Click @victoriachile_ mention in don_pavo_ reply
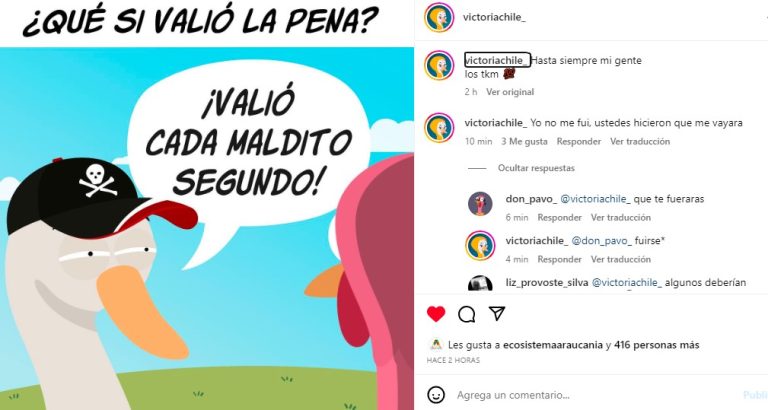The height and width of the screenshot is (410, 768). (596, 199)
